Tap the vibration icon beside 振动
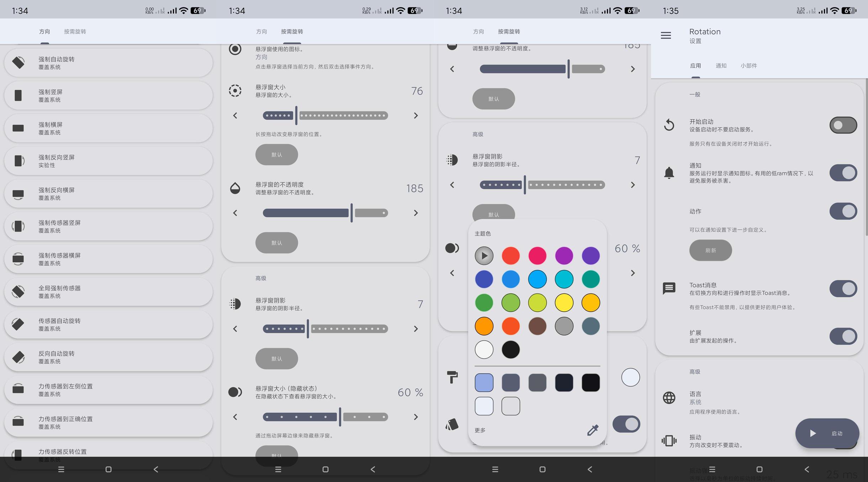868x482 pixels. click(669, 441)
